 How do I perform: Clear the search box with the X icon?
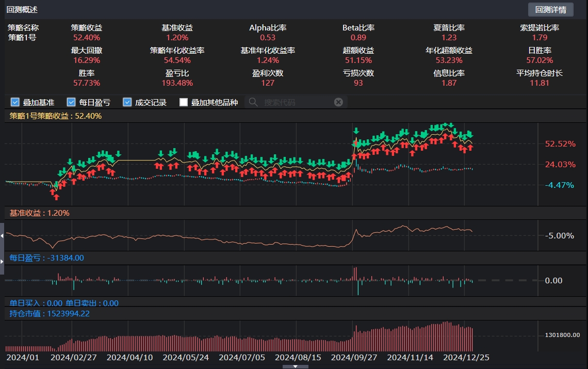pyautogui.click(x=338, y=102)
